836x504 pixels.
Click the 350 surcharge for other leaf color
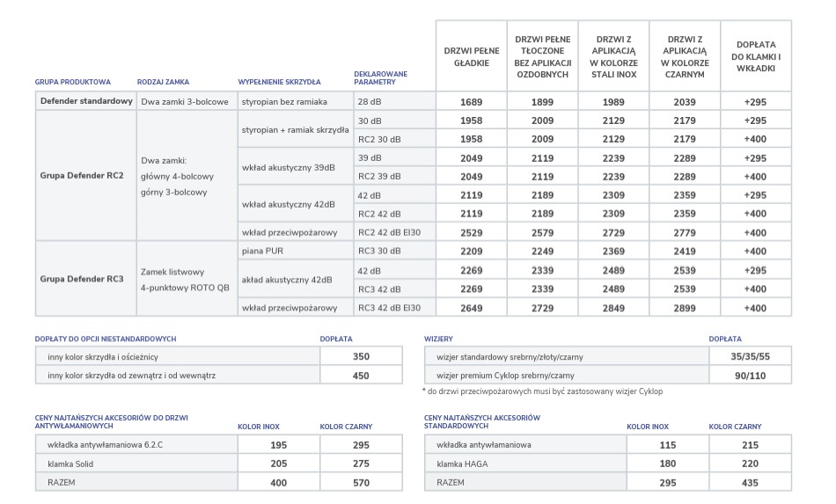pyautogui.click(x=361, y=357)
